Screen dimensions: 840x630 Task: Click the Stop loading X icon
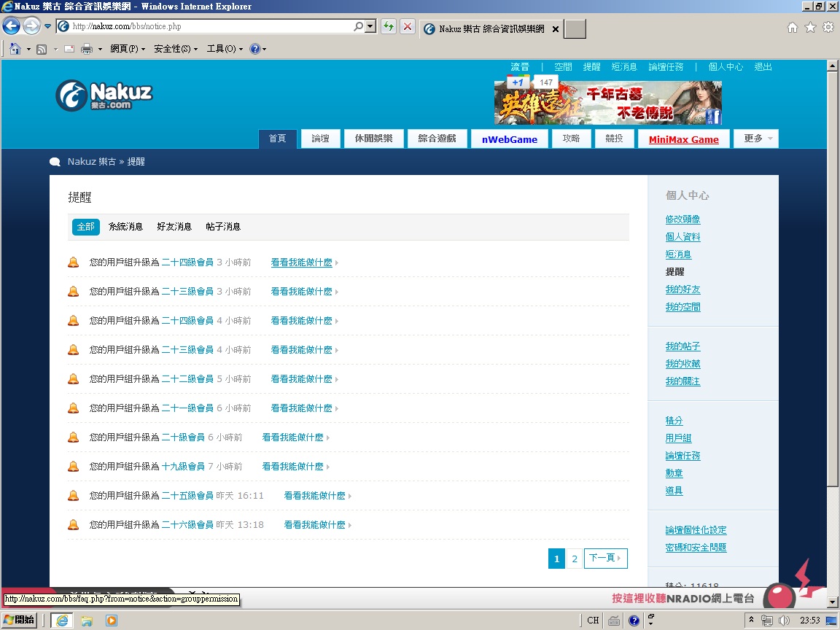408,27
